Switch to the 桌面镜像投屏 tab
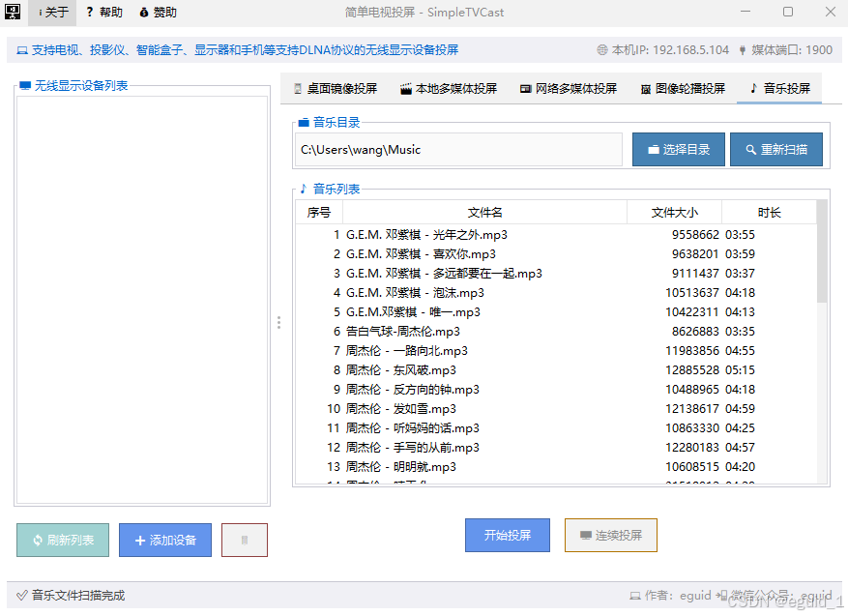The height and width of the screenshot is (616, 848). coord(336,89)
